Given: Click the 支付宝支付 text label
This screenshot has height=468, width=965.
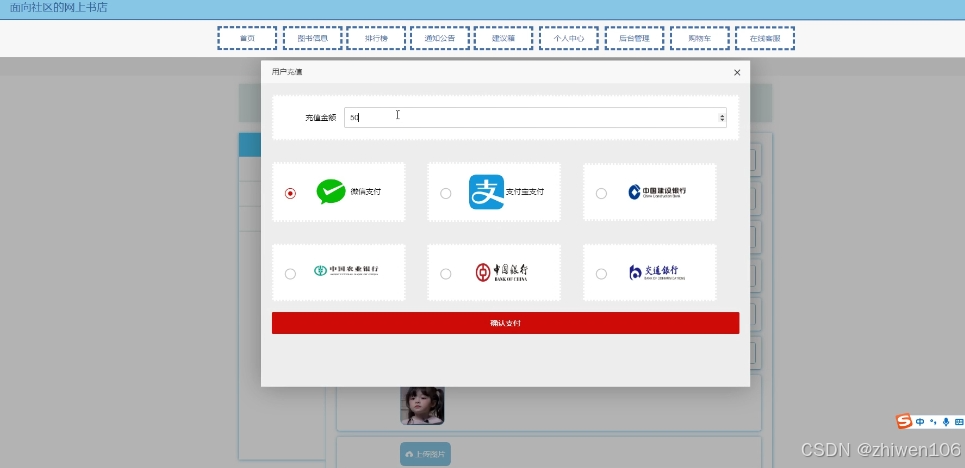Looking at the screenshot, I should coord(525,192).
